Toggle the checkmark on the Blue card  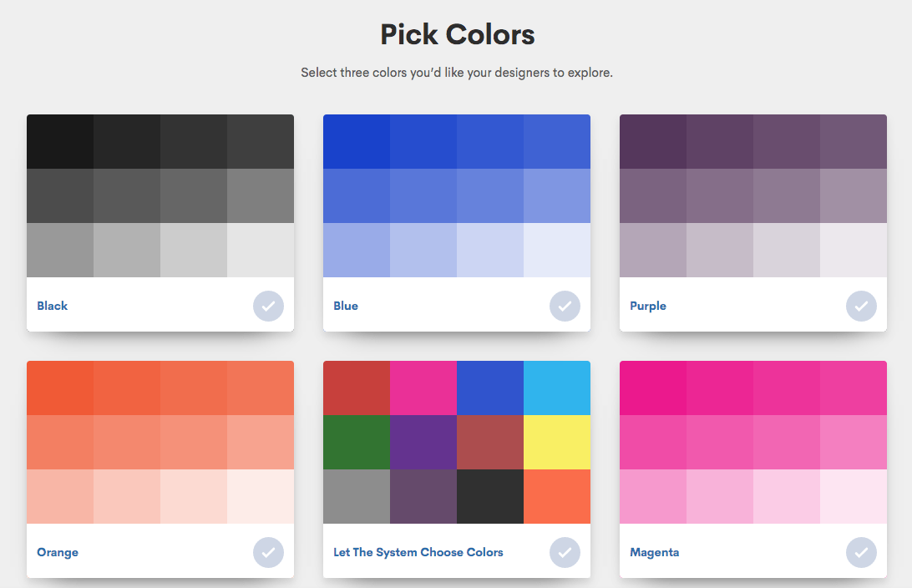pyautogui.click(x=565, y=306)
